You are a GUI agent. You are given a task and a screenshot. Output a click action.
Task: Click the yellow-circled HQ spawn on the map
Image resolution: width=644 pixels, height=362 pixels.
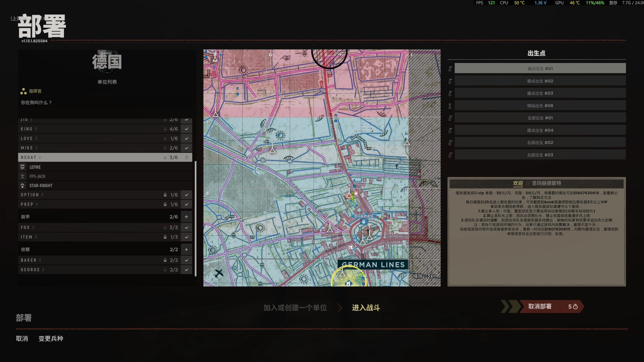point(348,277)
